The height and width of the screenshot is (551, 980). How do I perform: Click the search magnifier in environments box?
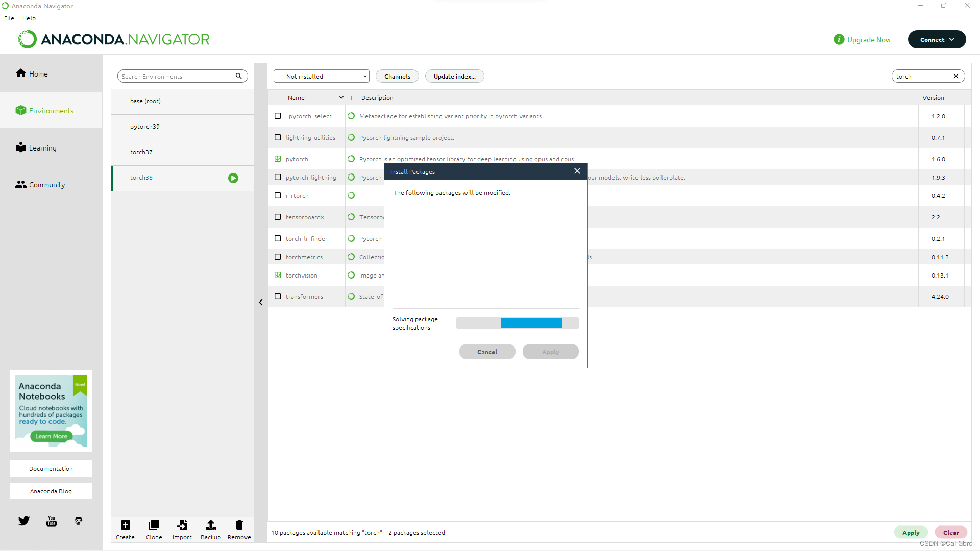(x=238, y=76)
